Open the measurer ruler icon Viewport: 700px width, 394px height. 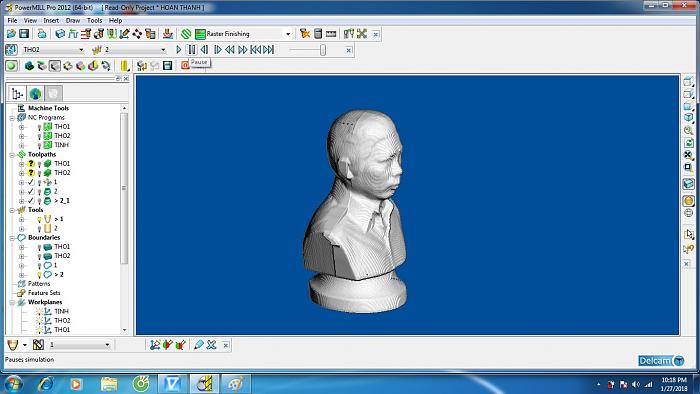pyautogui.click(x=331, y=33)
